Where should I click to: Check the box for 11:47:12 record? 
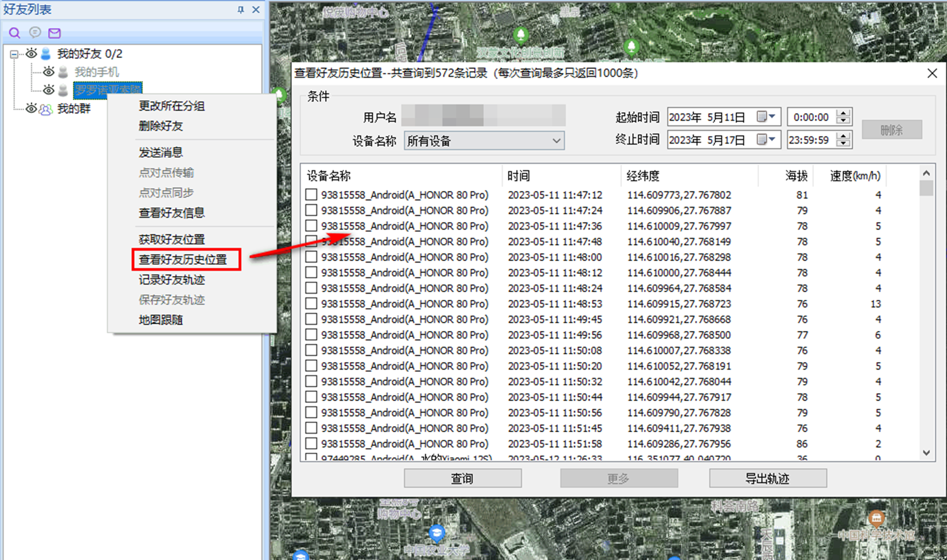(311, 195)
